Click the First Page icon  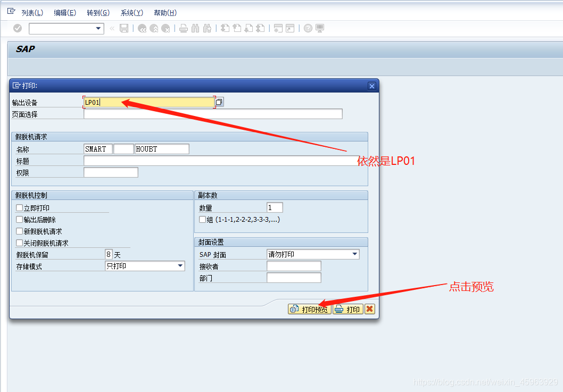[x=225, y=28]
